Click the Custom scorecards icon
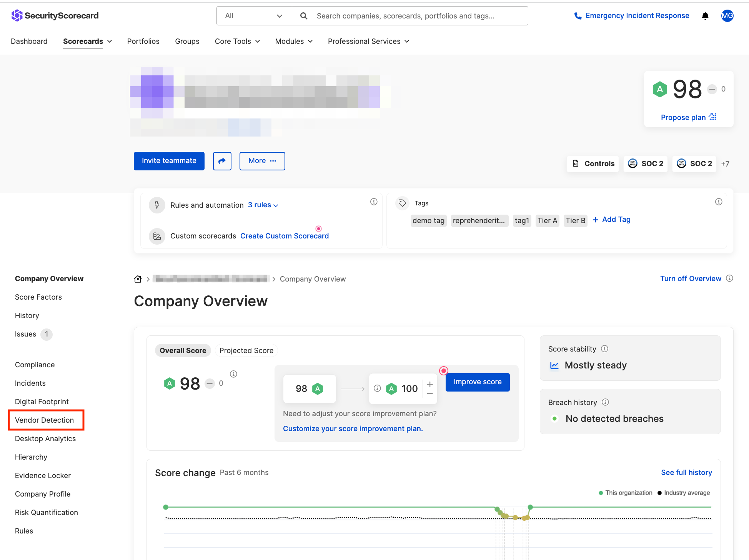 (157, 236)
